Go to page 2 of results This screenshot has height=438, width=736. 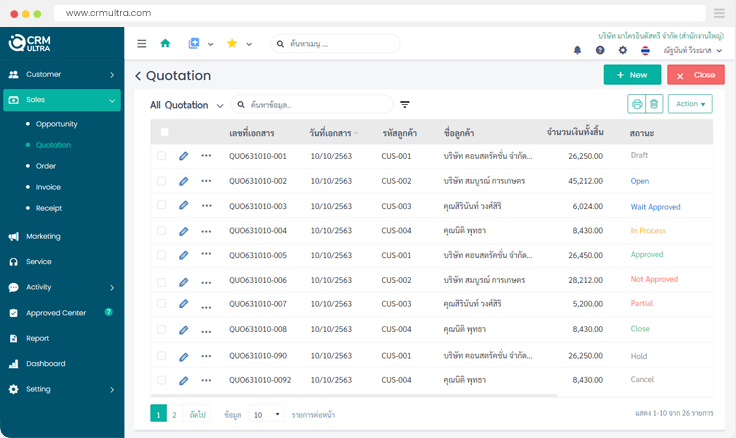tap(174, 415)
